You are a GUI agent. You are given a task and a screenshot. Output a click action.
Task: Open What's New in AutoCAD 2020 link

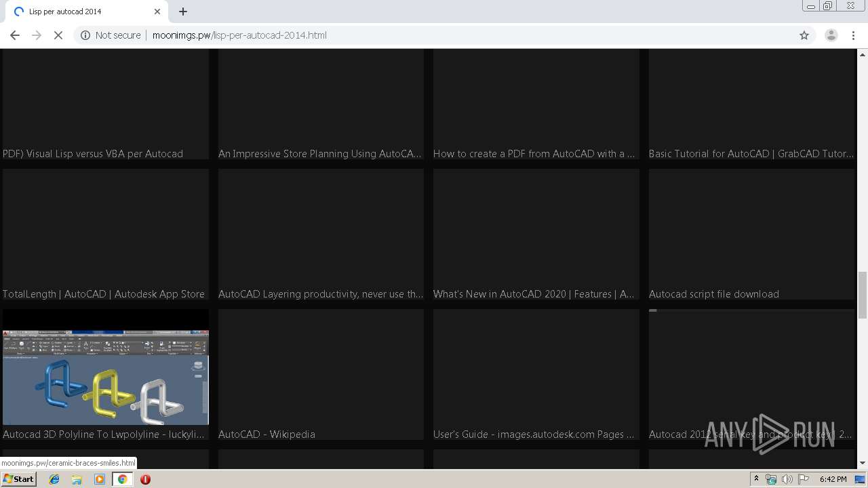point(534,294)
